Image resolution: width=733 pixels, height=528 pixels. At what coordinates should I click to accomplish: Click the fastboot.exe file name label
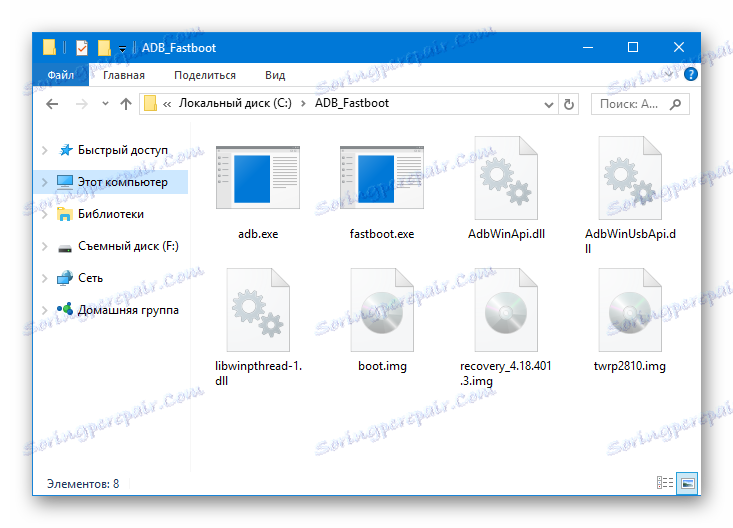(x=382, y=234)
